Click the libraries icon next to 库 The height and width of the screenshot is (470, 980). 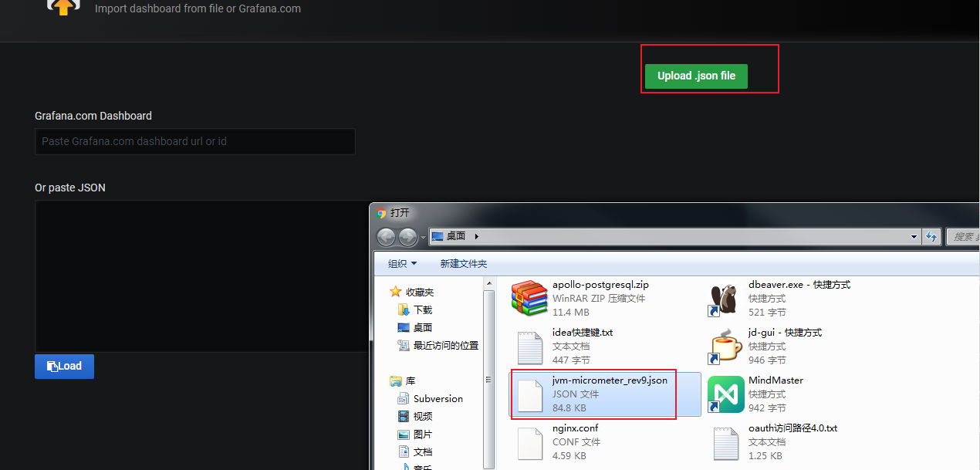pyautogui.click(x=396, y=380)
